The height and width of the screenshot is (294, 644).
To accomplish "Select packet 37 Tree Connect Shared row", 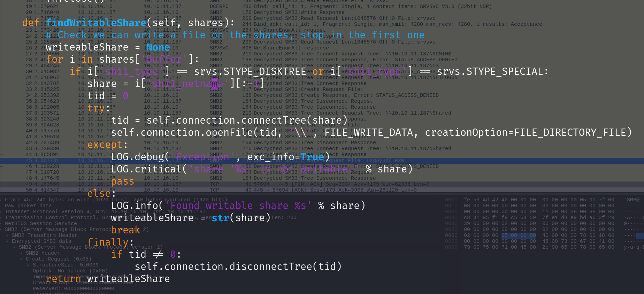I will [322, 113].
